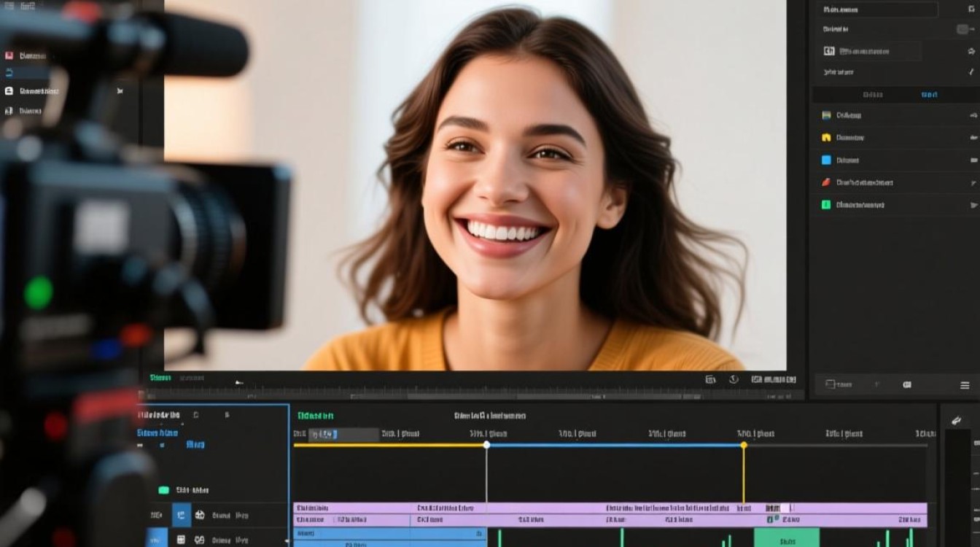The width and height of the screenshot is (980, 547).
Task: Click the red icon in right panel list
Action: (x=826, y=182)
